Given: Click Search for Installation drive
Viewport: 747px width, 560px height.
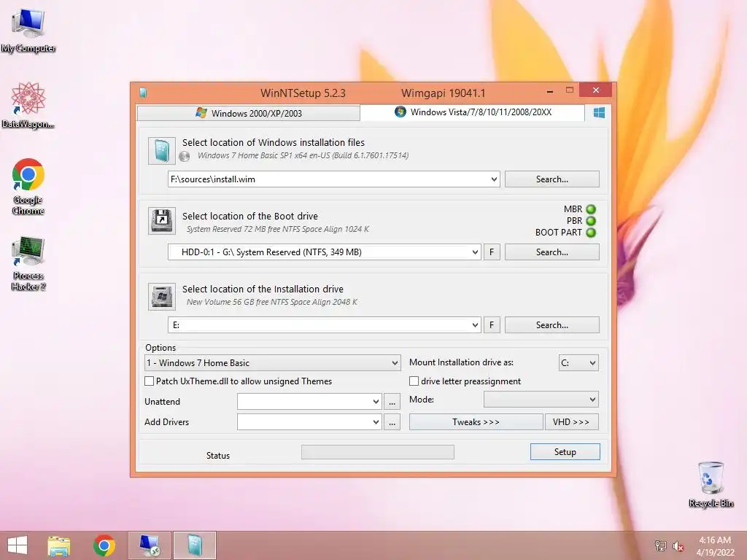Looking at the screenshot, I should coord(551,325).
